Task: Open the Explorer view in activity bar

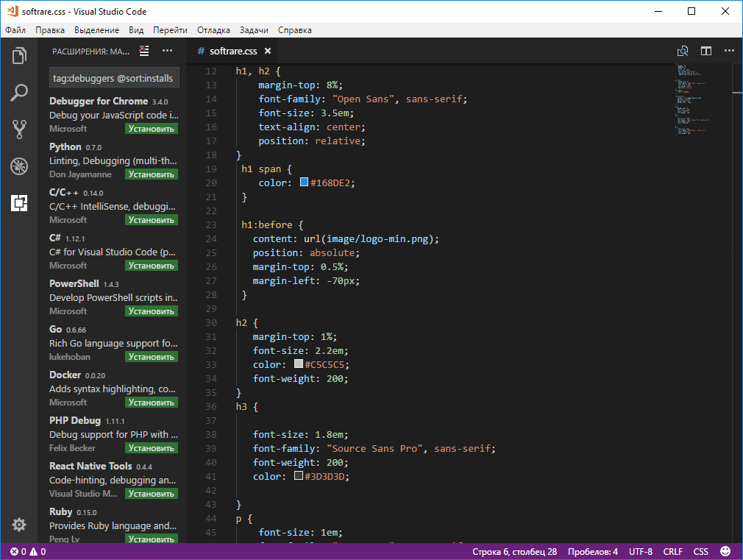Action: [19, 55]
